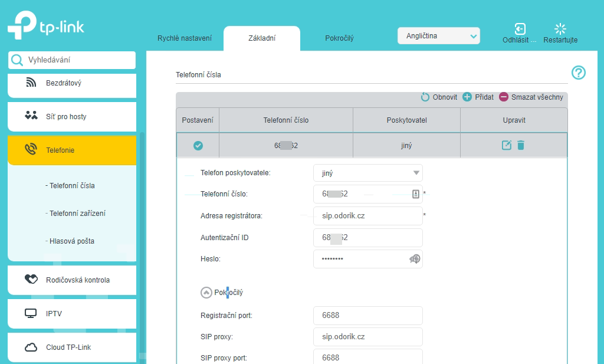The height and width of the screenshot is (364, 604).
Task: Show password with the eye icon
Action: click(415, 259)
